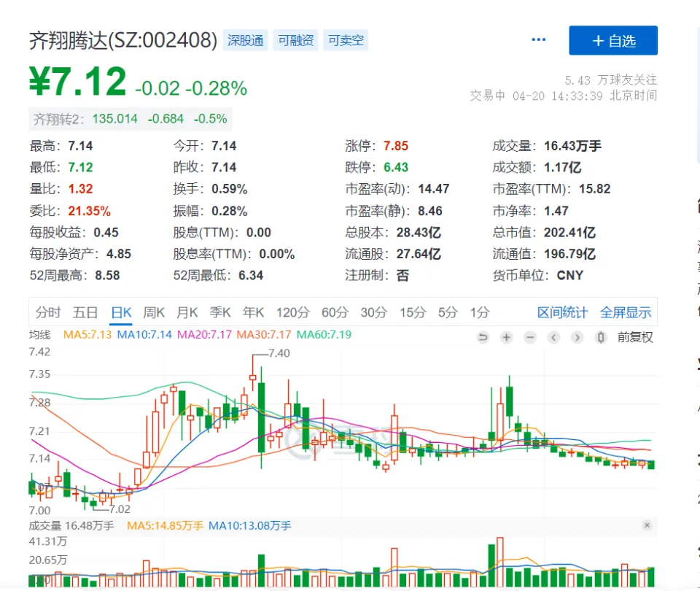
Task: Click the 齐翔转2 convertible bond quote
Action: 130,118
